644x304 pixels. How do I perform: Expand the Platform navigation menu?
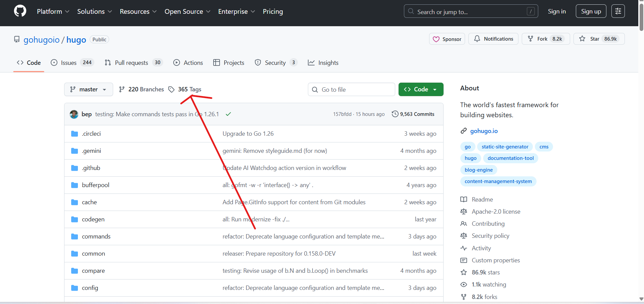[x=53, y=11]
